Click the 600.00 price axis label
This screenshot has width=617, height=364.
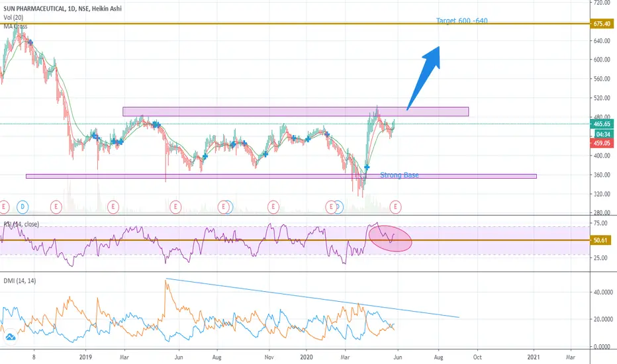pos(602,60)
